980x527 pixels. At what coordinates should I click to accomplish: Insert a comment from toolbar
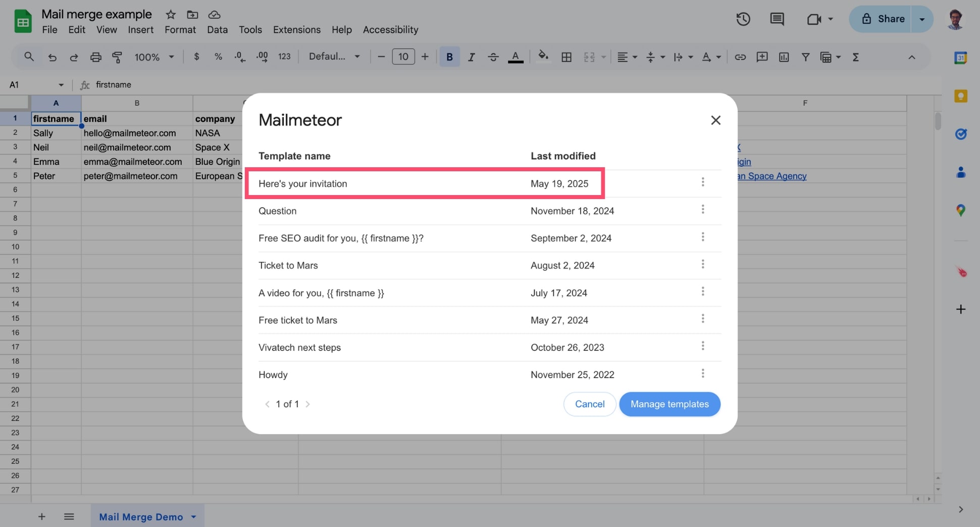click(762, 57)
